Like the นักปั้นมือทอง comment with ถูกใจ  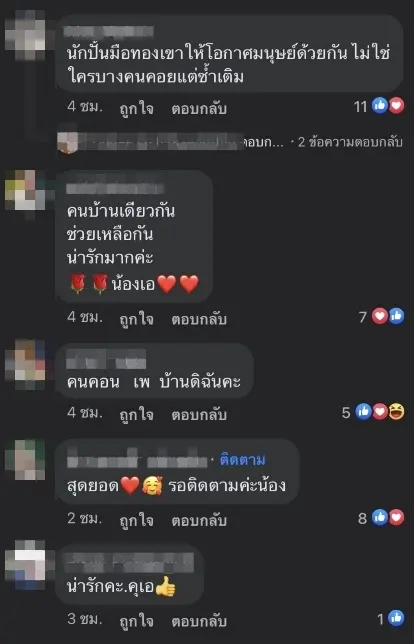click(136, 108)
